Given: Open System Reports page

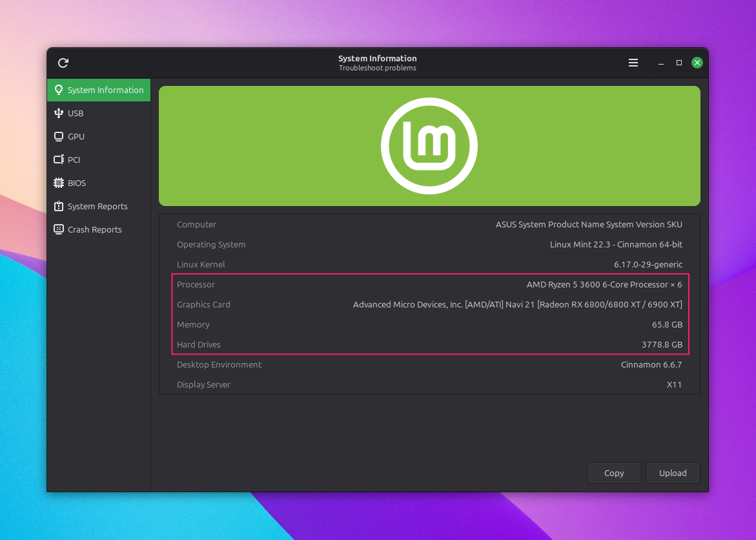Looking at the screenshot, I should coord(99,206).
